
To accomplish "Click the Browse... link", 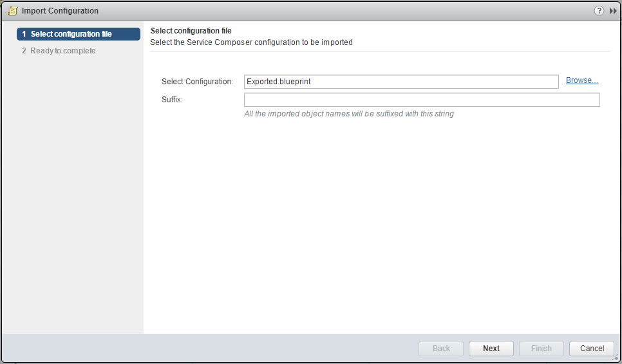I will click(582, 80).
